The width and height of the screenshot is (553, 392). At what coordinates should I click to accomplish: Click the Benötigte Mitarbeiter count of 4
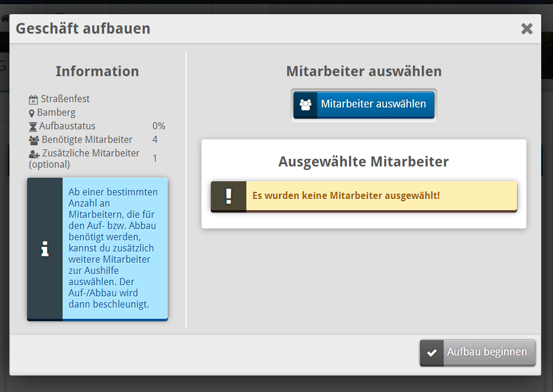click(155, 140)
